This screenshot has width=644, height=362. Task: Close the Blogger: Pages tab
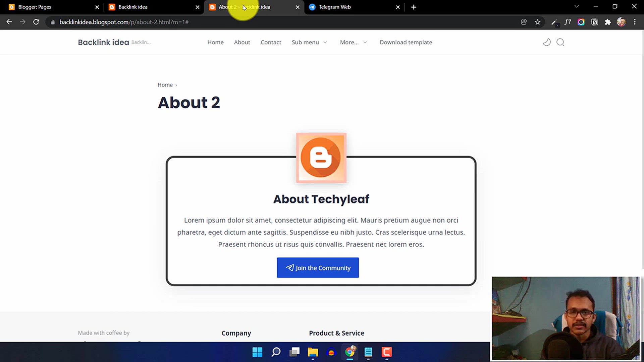coord(97,7)
